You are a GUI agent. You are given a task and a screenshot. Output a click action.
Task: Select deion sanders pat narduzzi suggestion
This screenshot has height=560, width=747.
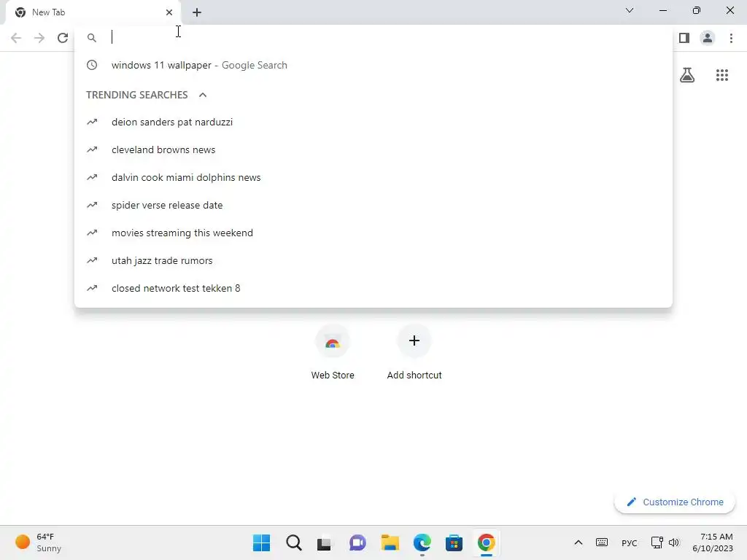tap(373, 122)
